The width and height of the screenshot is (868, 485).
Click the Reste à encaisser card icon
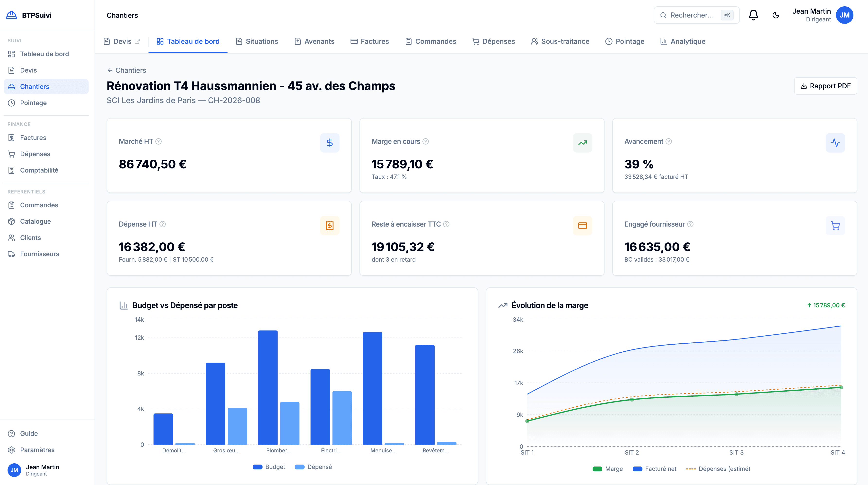[x=582, y=225]
